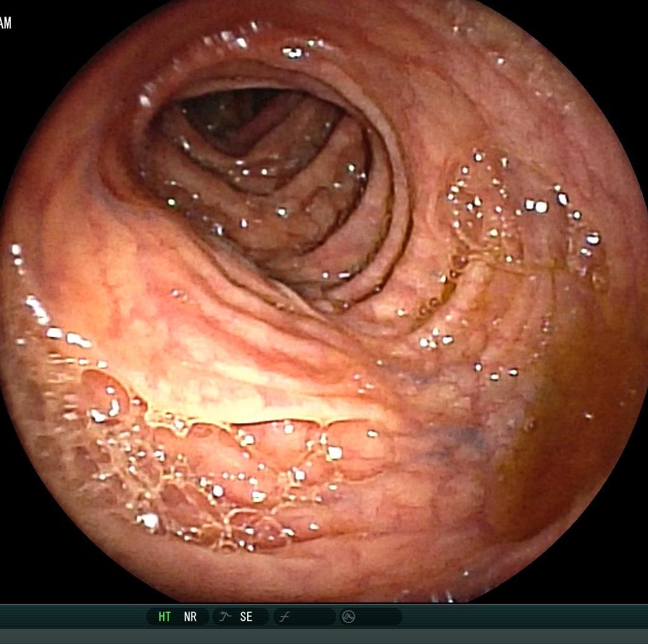Toggle the NR noise reduction indicator
Viewport: 648px width, 644px height.
pyautogui.click(x=190, y=617)
